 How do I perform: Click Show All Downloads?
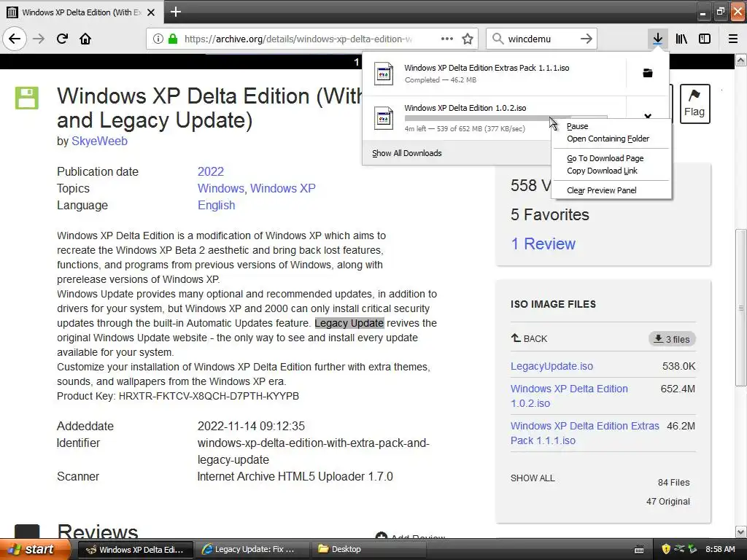(407, 153)
